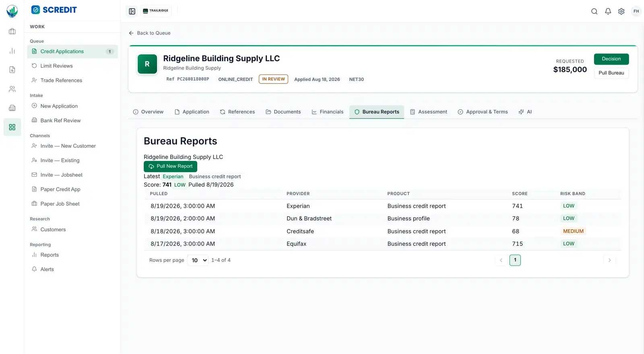Image resolution: width=644 pixels, height=354 pixels.
Task: Click the PULLED column header
Action: click(x=159, y=194)
